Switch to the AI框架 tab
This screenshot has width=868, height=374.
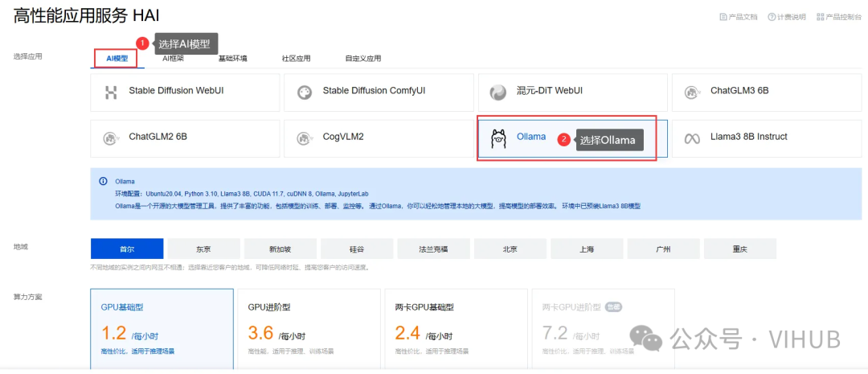(173, 59)
